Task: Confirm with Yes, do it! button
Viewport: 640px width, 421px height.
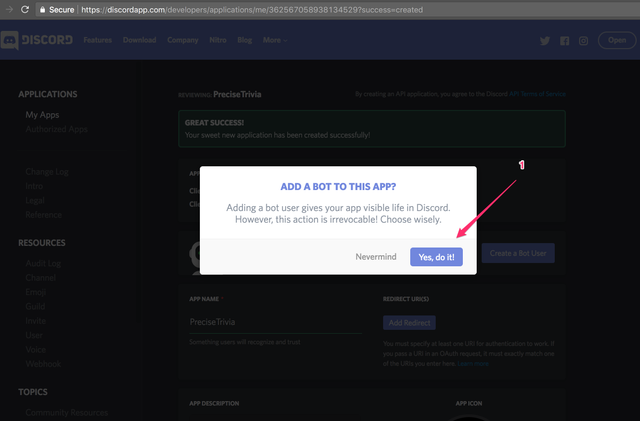Action: click(436, 257)
